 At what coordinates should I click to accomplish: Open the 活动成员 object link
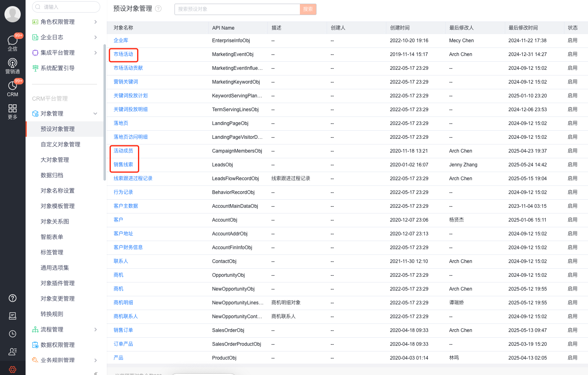point(123,151)
